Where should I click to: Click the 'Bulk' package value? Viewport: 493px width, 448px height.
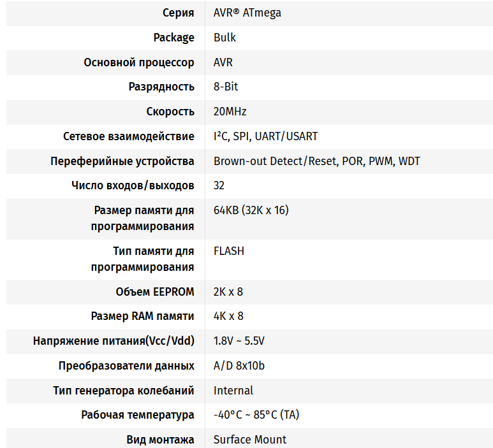224,38
